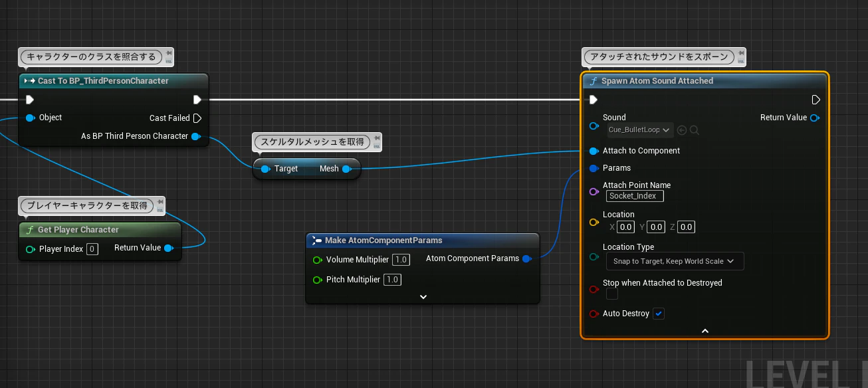Click the Player Index input pin

tap(30, 249)
